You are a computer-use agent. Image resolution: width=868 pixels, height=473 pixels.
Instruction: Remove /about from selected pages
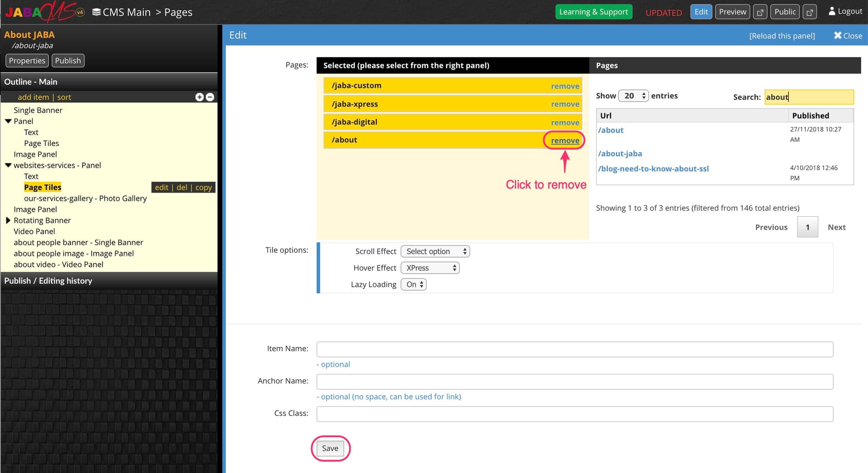[x=565, y=141]
